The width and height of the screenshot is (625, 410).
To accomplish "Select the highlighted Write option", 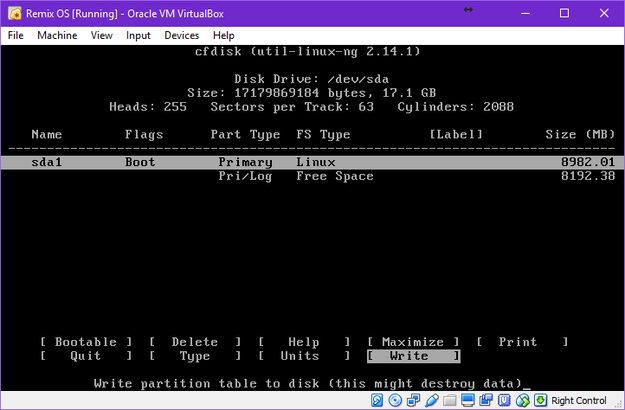I will click(x=413, y=356).
